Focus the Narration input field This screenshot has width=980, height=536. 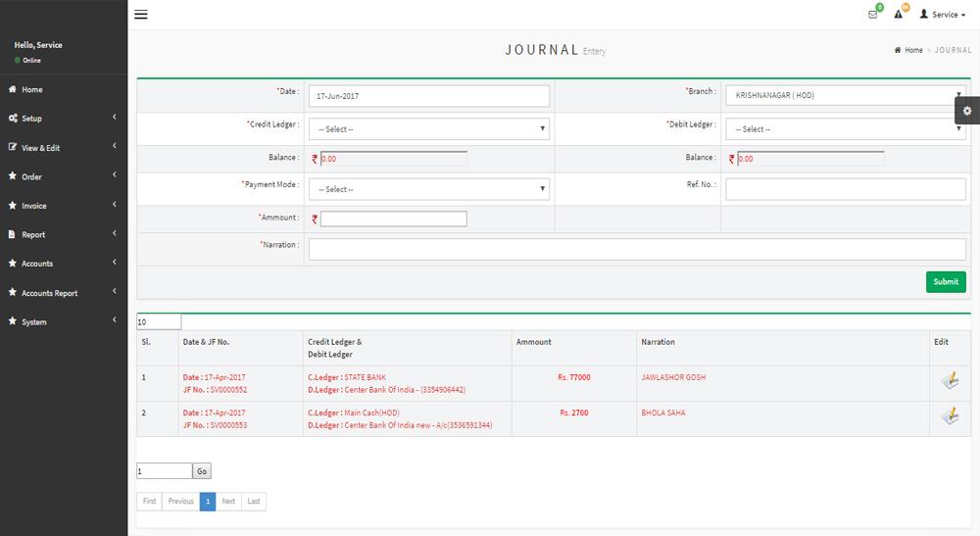pyautogui.click(x=637, y=249)
